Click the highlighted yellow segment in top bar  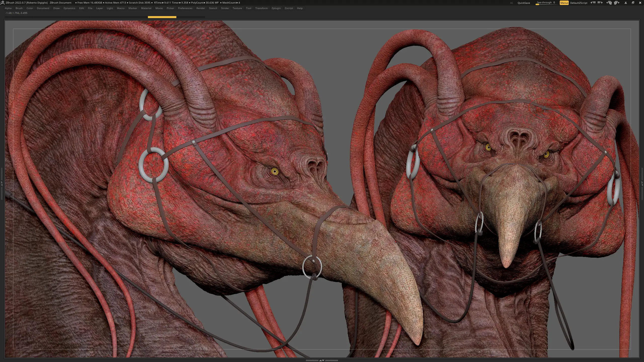[x=162, y=17]
